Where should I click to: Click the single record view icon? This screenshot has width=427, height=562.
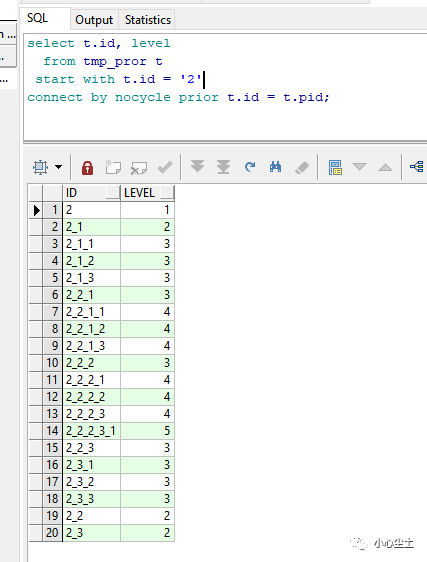pos(335,167)
